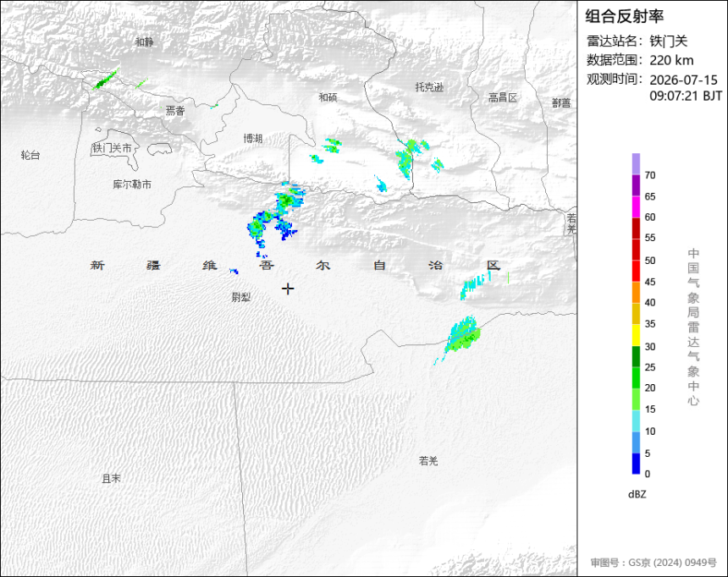Click the 和静 label at top
The image size is (728, 577).
point(144,41)
